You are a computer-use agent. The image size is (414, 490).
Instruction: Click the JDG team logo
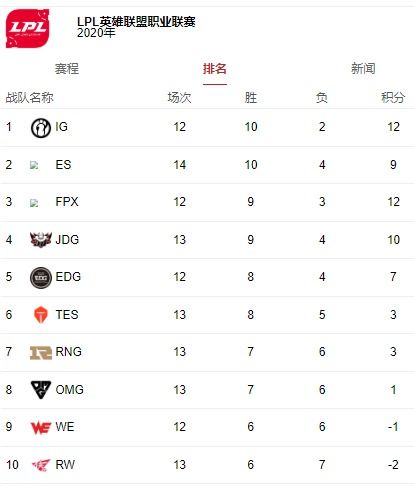41,240
